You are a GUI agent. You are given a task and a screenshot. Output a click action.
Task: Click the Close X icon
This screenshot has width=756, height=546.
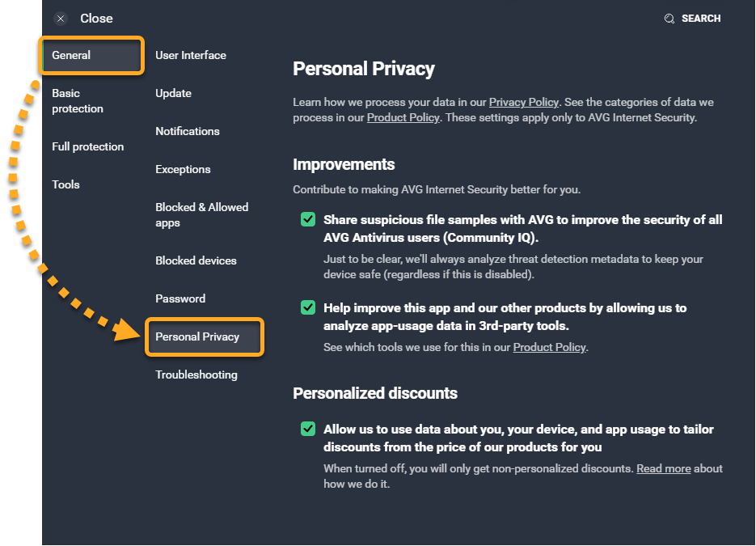pos(61,19)
